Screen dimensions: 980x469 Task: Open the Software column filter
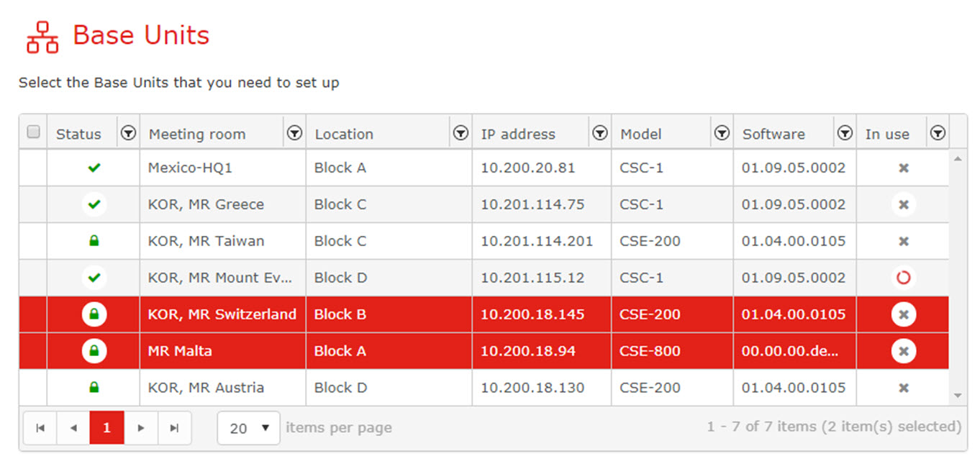pos(845,133)
